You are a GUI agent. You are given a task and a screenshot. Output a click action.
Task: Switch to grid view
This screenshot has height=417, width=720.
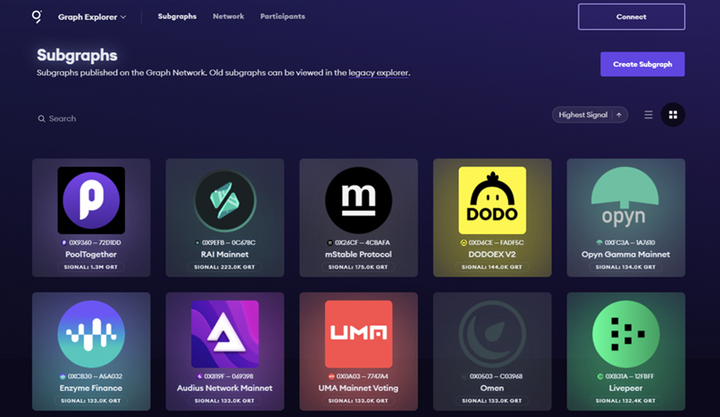click(x=673, y=115)
